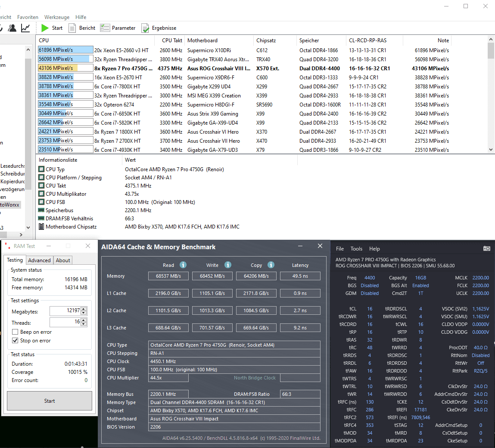
Task: Switch to the About tab in RAM Test
Action: (x=63, y=260)
